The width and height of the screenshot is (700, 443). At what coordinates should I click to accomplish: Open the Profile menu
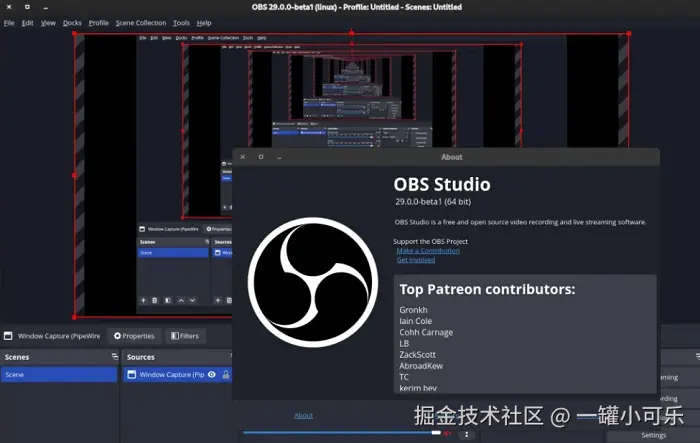point(99,23)
